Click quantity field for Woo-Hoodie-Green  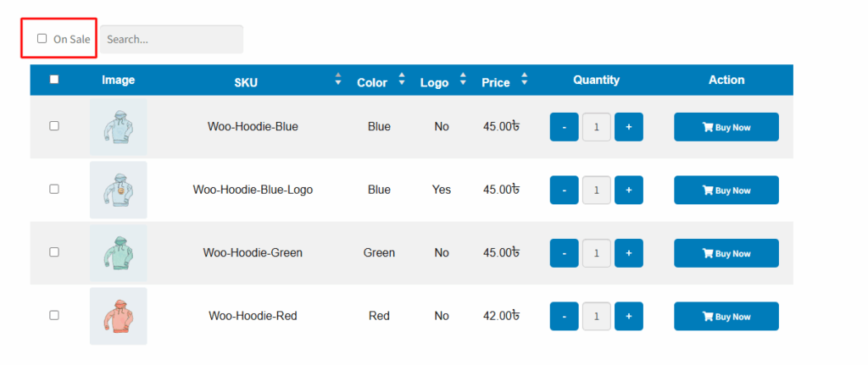point(597,253)
